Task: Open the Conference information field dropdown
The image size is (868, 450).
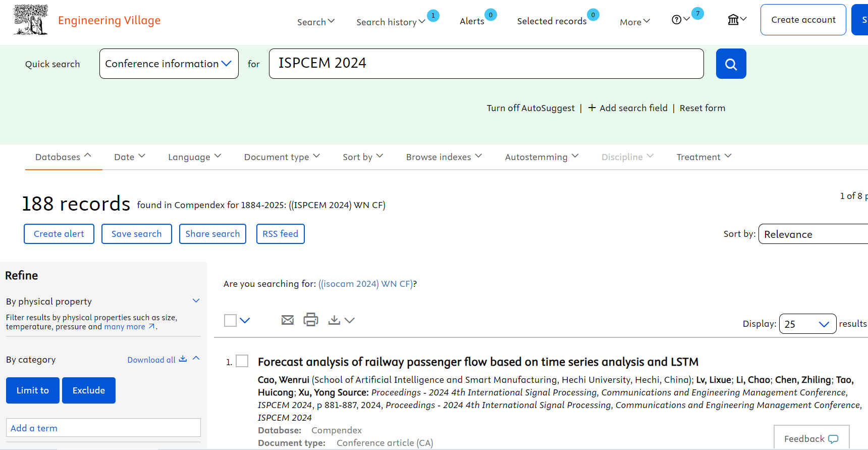Action: [x=169, y=64]
